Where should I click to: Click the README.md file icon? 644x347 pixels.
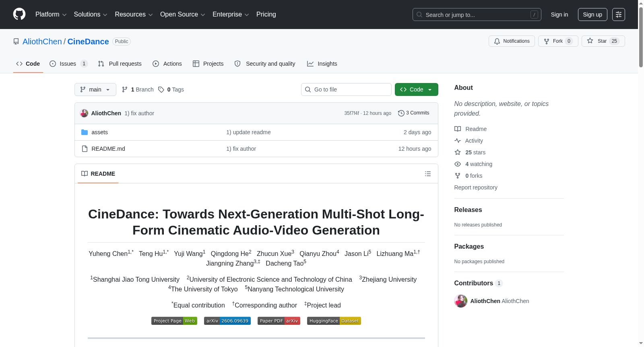click(x=85, y=149)
